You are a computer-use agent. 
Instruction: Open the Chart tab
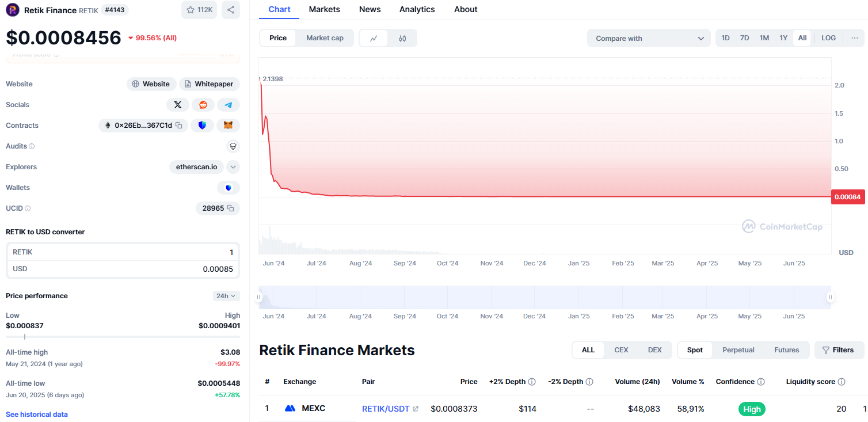(279, 9)
